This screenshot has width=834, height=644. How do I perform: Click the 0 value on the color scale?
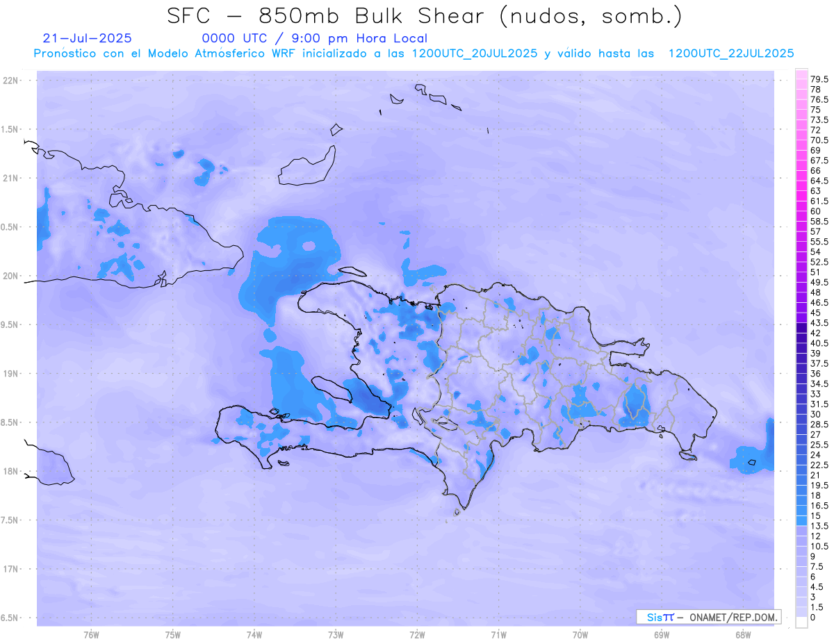pyautogui.click(x=812, y=618)
